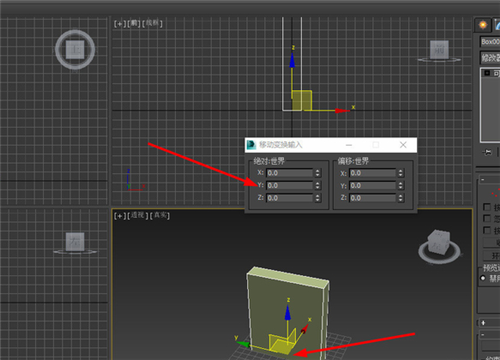Open the [透视] view label menu

click(x=138, y=215)
